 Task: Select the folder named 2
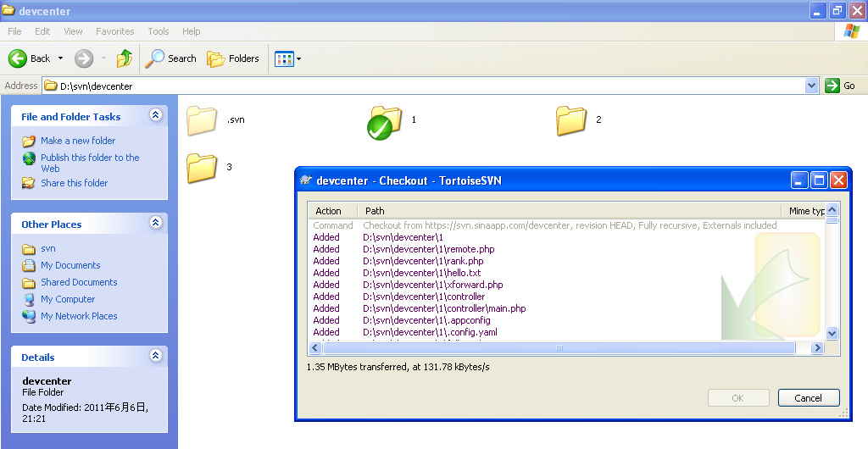click(571, 120)
